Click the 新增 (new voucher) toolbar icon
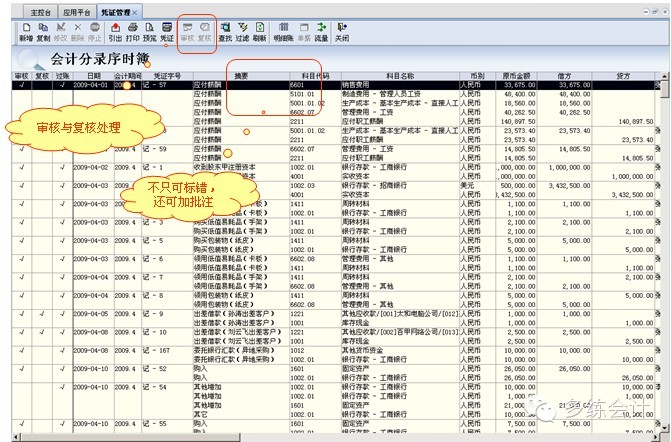Viewport: 671px width, 442px height. tap(26, 33)
